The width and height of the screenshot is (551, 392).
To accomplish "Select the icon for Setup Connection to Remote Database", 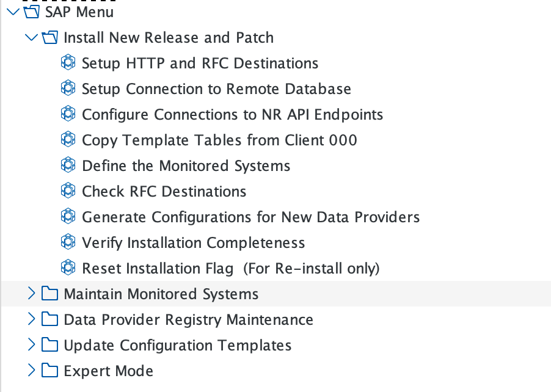I will tap(68, 88).
